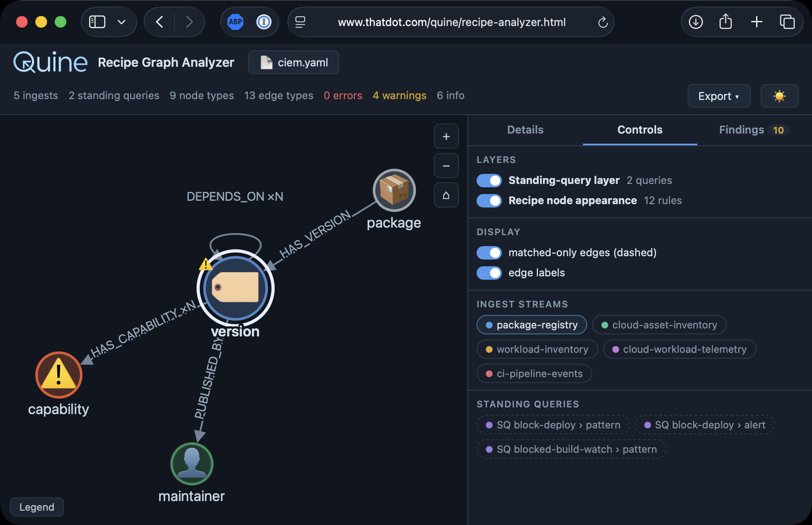Click the HAS_CAPABILITY ×N edge label
The height and width of the screenshot is (525, 812).
143,329
